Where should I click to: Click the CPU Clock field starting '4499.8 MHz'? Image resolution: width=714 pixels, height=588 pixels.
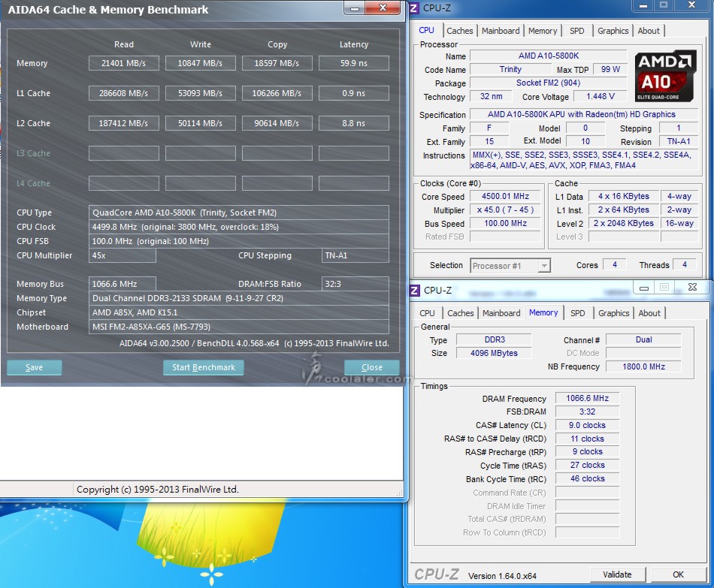[x=238, y=227]
